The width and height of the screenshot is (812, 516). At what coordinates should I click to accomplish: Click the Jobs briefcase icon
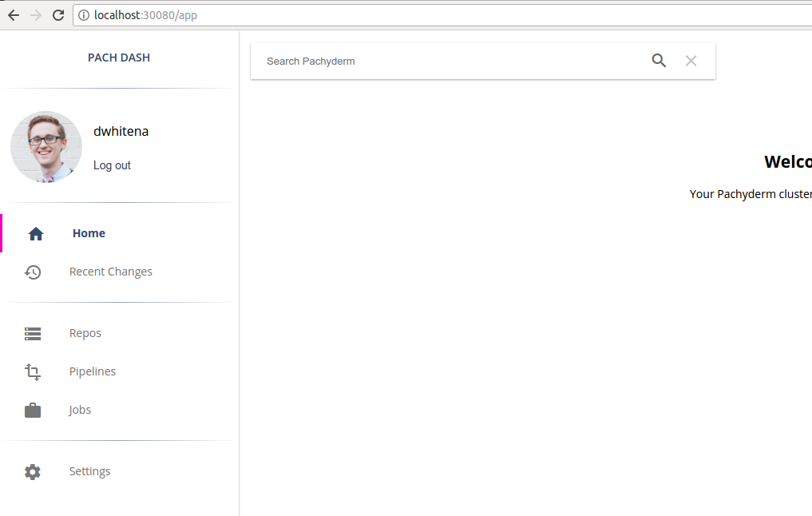33,411
